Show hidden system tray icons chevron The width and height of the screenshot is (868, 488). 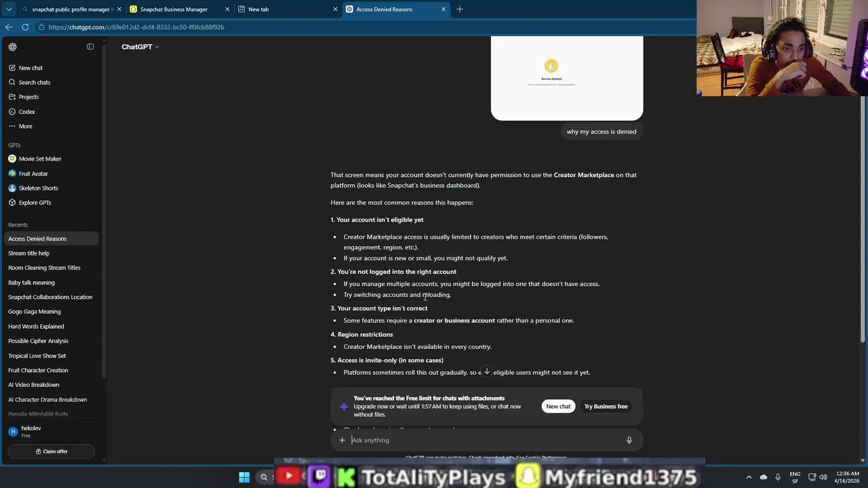tap(749, 477)
